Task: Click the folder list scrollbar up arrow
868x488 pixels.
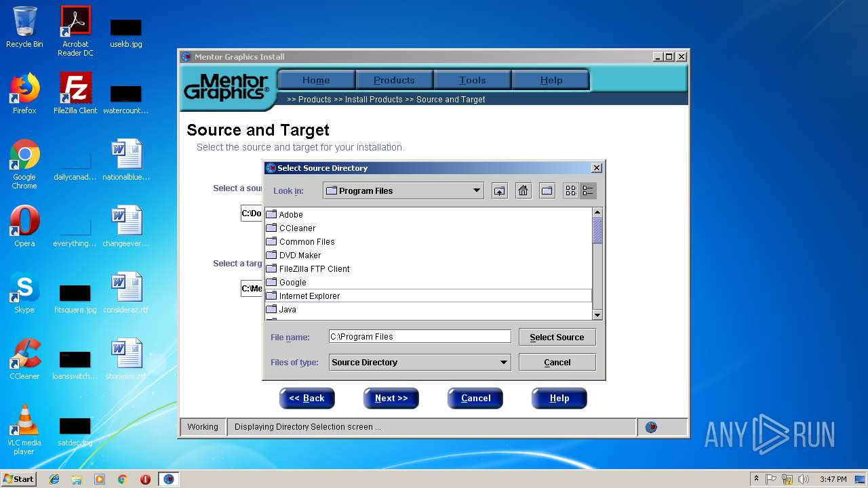Action: (597, 213)
